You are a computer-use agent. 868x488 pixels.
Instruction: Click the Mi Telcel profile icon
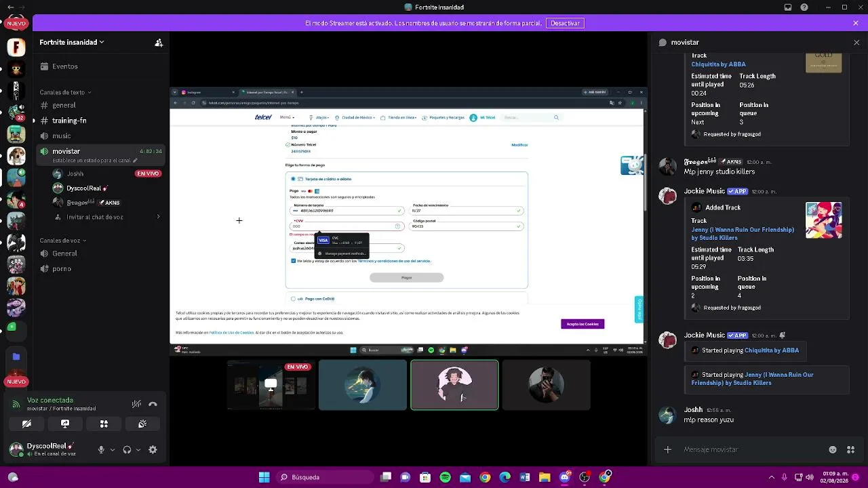pos(473,117)
